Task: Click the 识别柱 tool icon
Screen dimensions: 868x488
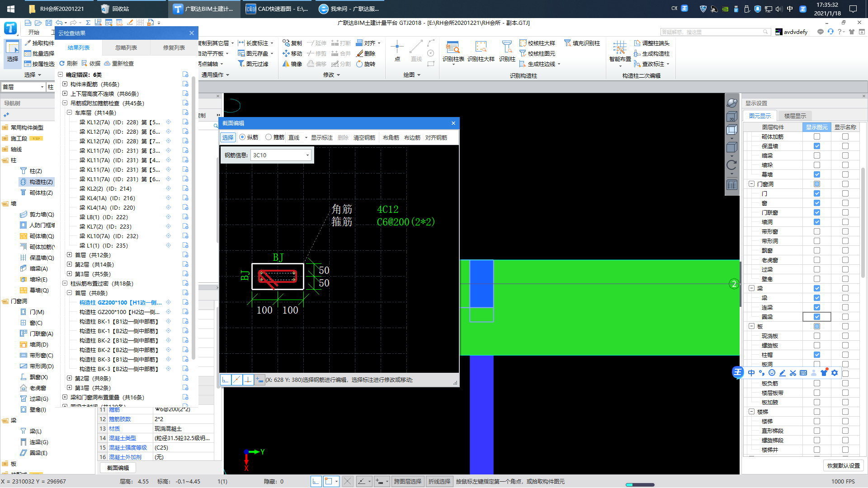Action: [x=507, y=47]
